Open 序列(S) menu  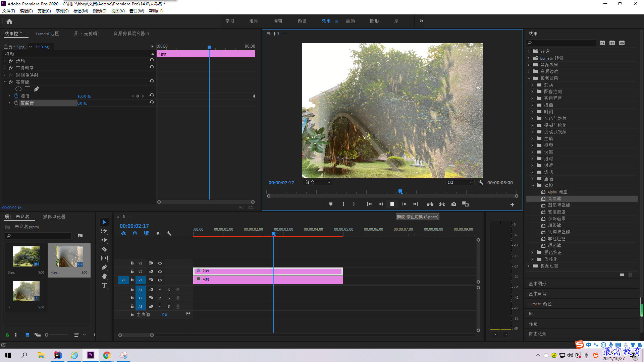point(62,11)
